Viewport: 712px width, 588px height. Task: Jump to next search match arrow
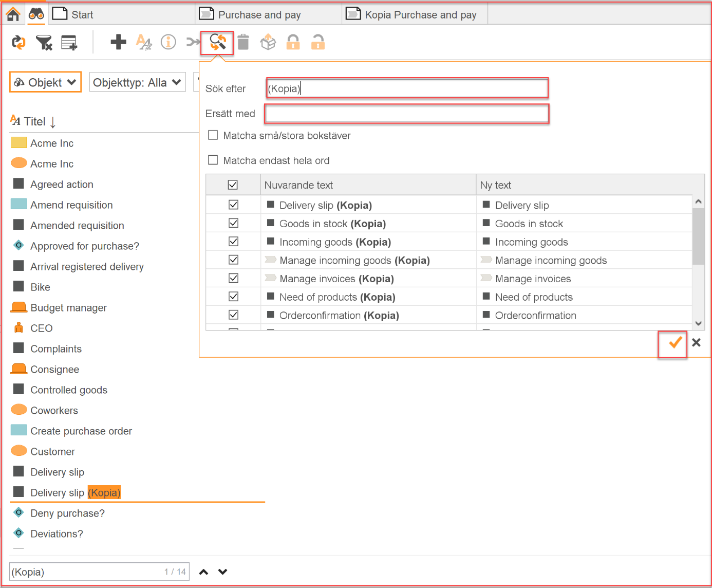[x=223, y=572]
